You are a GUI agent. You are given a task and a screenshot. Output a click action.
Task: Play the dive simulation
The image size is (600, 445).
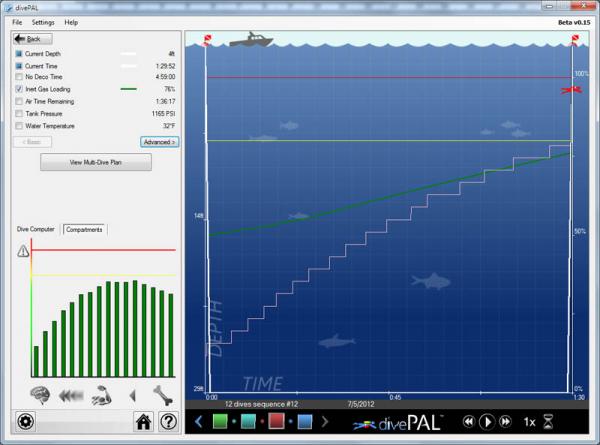coord(487,422)
